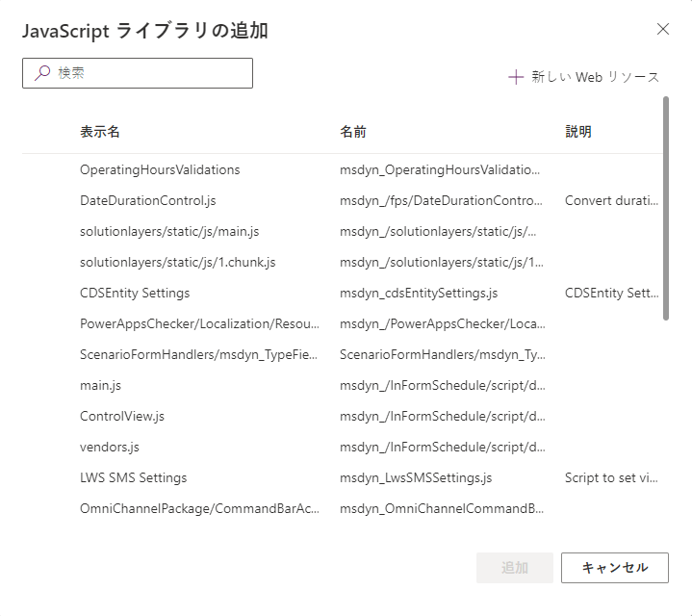Close the JavaScript library dialog

click(x=662, y=29)
